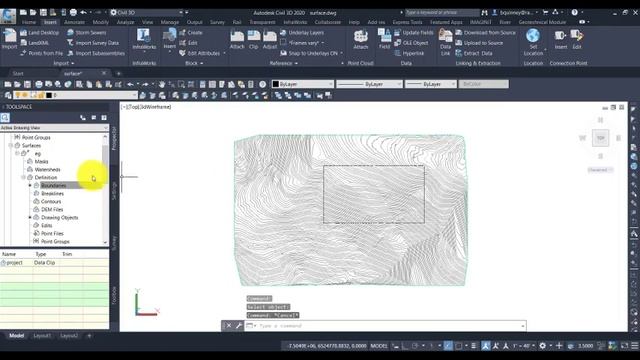The height and width of the screenshot is (360, 640).
Task: Click the ViewCube TOP face
Action: [600, 138]
